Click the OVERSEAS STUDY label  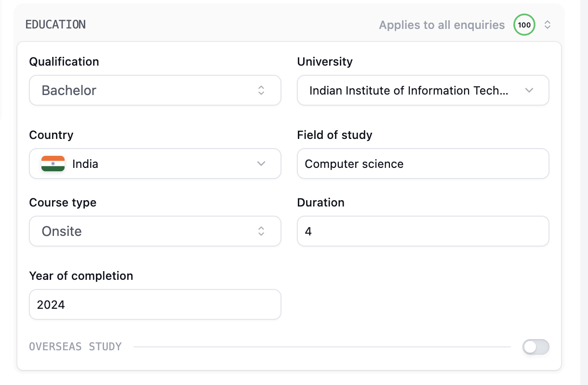76,347
